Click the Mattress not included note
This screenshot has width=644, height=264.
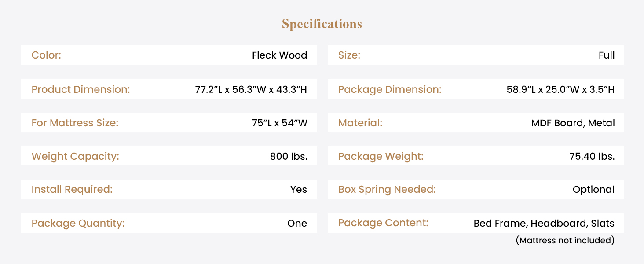click(x=565, y=240)
